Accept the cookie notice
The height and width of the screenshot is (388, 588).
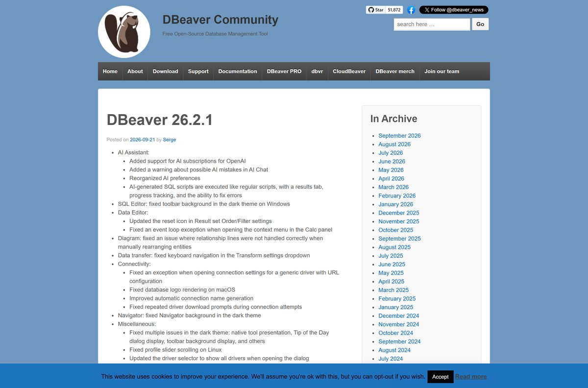click(x=440, y=377)
